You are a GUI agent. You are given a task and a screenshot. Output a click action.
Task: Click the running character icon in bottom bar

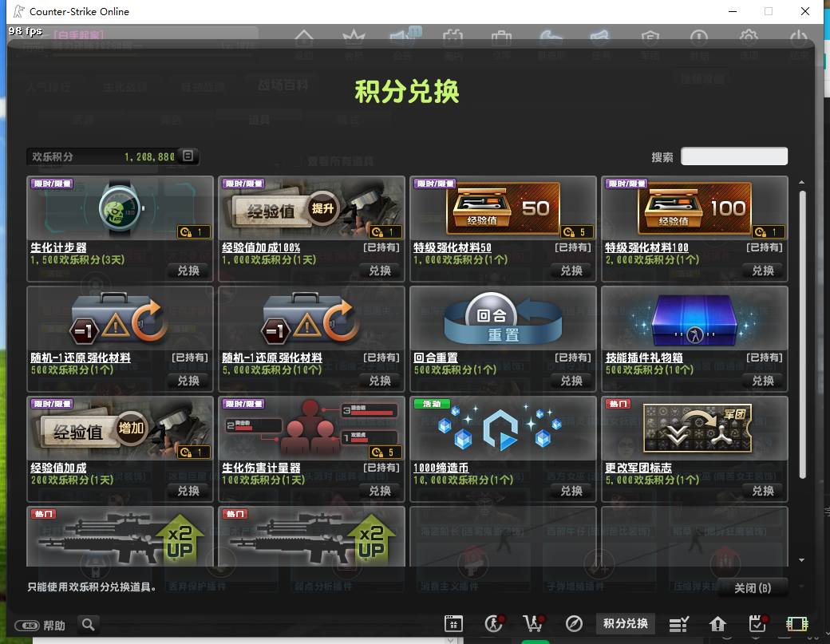pyautogui.click(x=494, y=624)
